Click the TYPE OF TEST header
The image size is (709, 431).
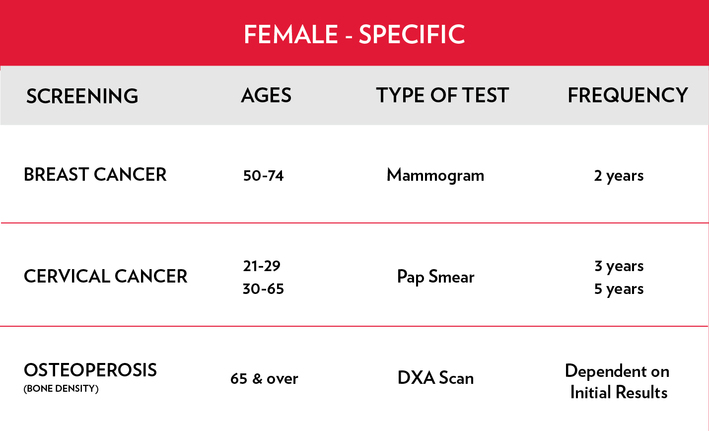pos(442,96)
